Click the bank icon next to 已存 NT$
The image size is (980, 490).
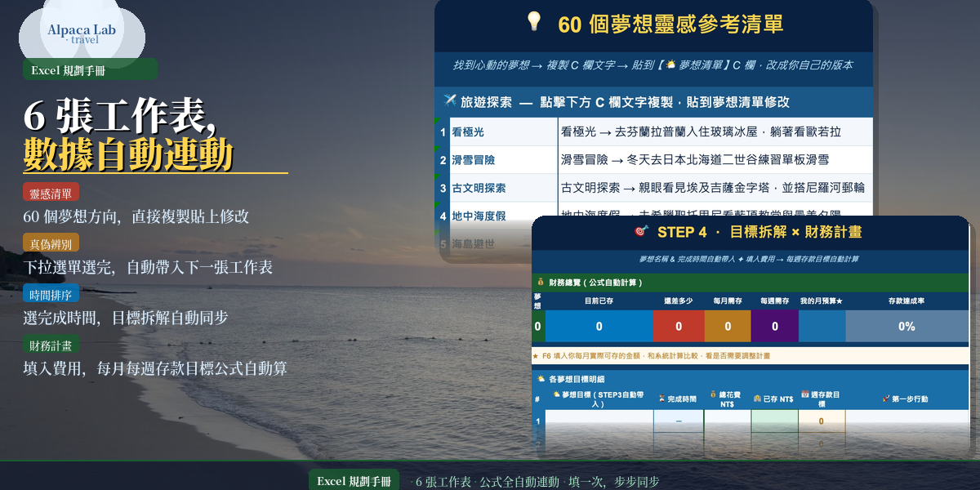click(756, 399)
